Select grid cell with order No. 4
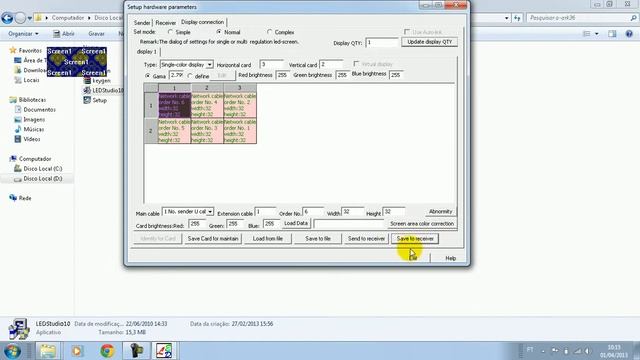 207,105
